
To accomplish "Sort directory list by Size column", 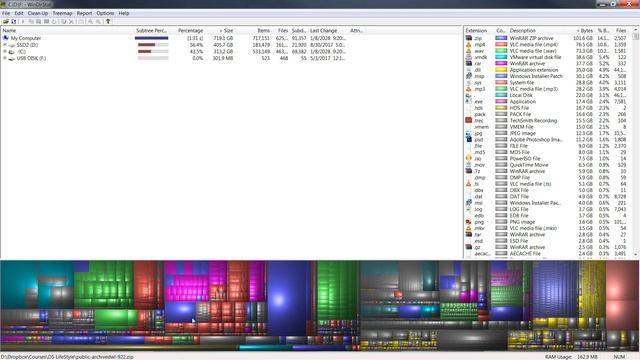I will [220, 31].
